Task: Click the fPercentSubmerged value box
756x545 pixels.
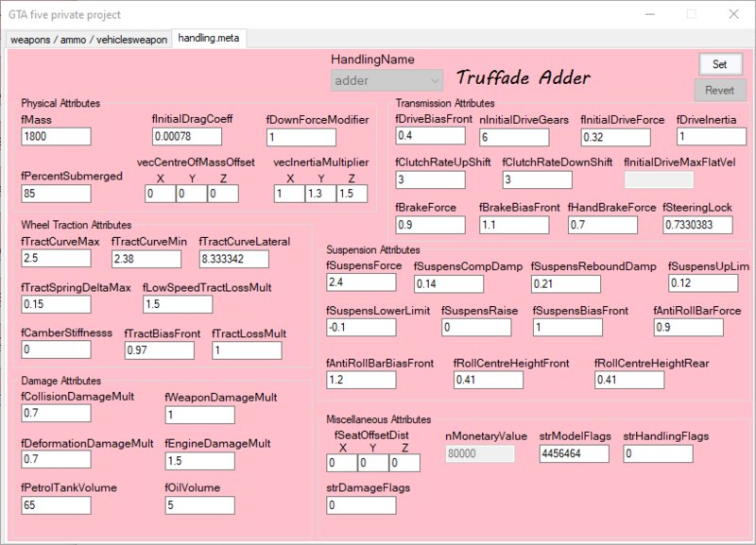Action: click(56, 194)
